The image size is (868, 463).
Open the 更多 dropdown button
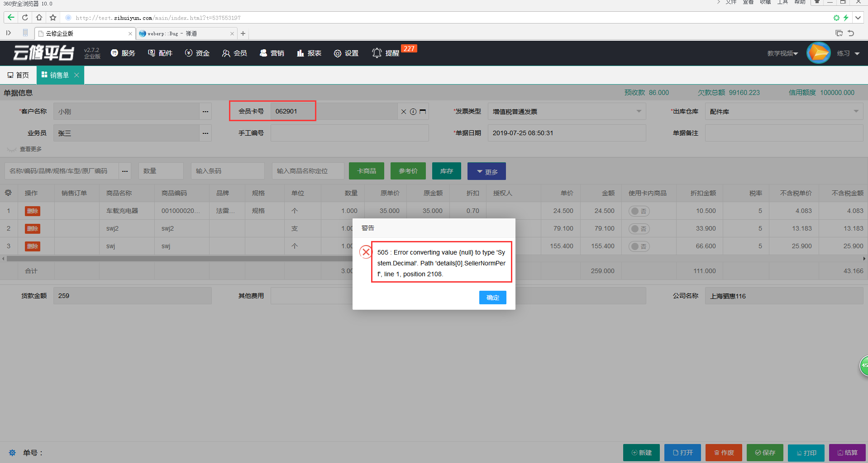pyautogui.click(x=486, y=171)
